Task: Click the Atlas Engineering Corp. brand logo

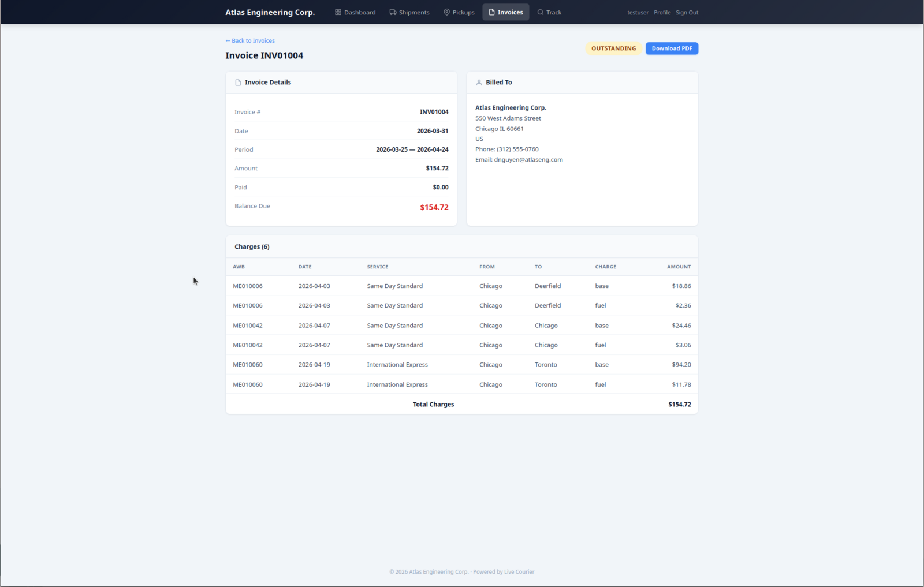Action: click(270, 12)
